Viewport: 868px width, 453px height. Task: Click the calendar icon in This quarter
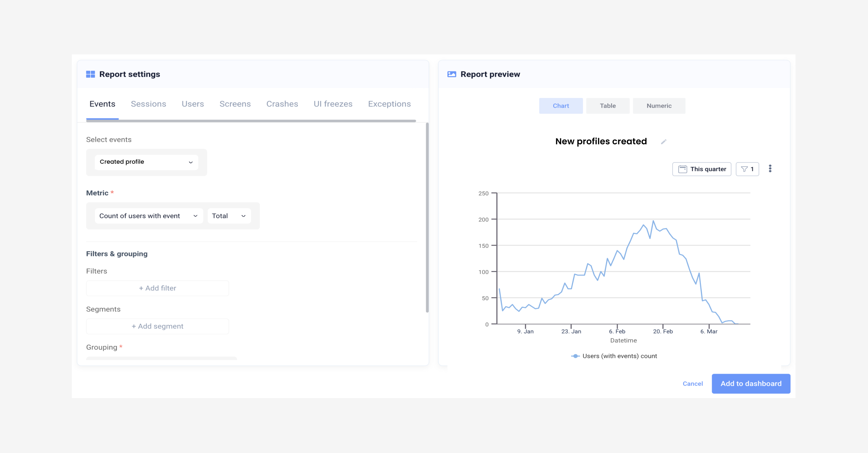tap(682, 169)
